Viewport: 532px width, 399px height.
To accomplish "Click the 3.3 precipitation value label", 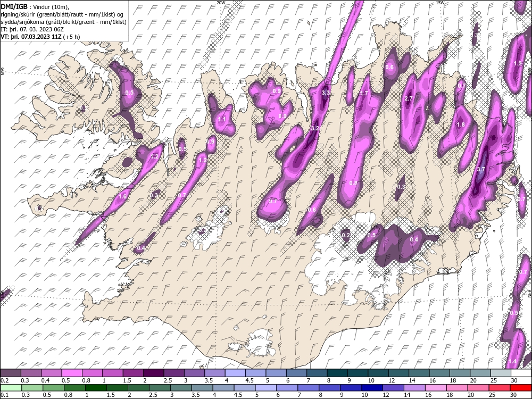I will point(326,93).
